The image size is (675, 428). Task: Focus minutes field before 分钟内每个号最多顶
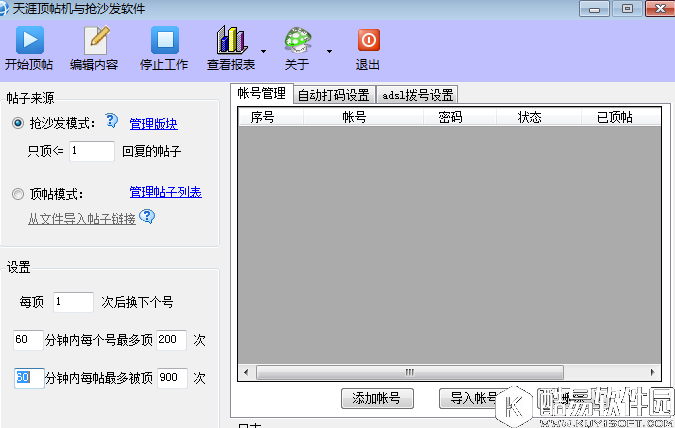click(x=28, y=340)
